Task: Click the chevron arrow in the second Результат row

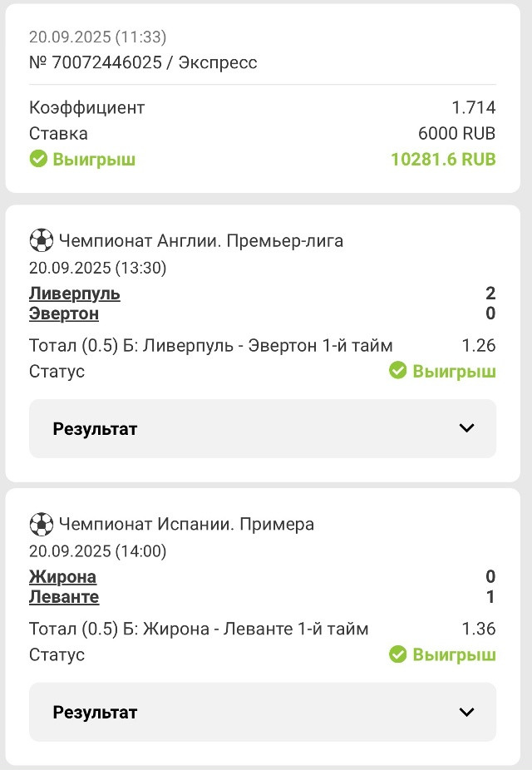Action: 466,712
